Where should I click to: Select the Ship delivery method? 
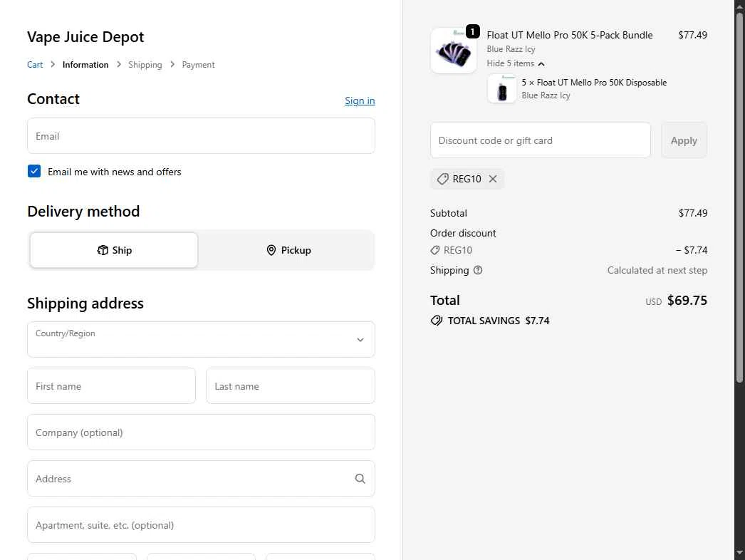point(114,250)
